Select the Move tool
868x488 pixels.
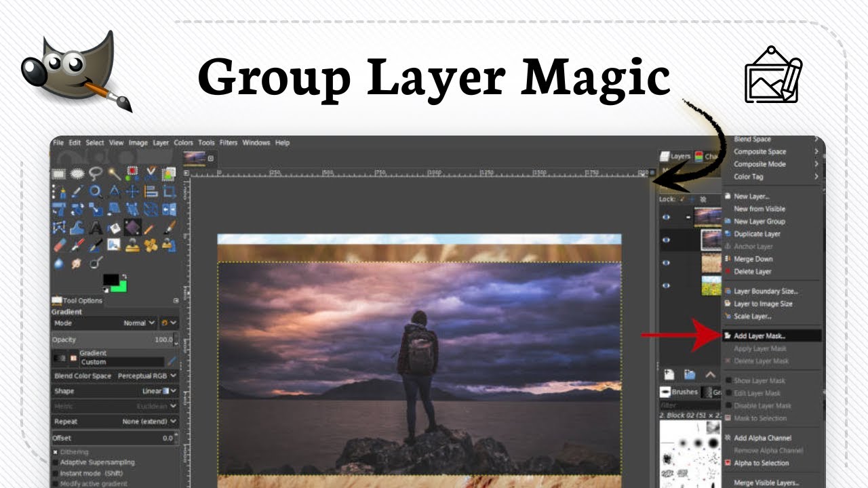pos(132,191)
